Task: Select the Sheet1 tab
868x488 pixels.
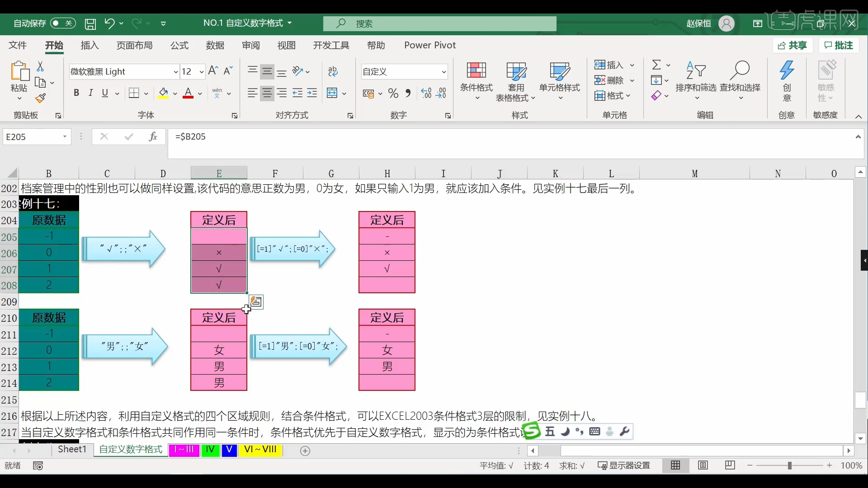Action: [x=72, y=450]
